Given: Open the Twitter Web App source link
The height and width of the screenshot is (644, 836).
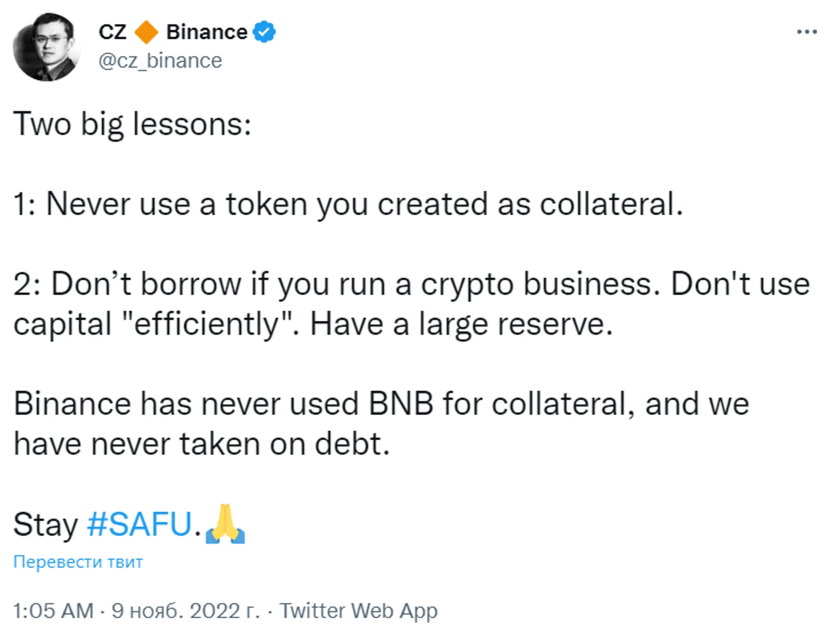Looking at the screenshot, I should [358, 611].
